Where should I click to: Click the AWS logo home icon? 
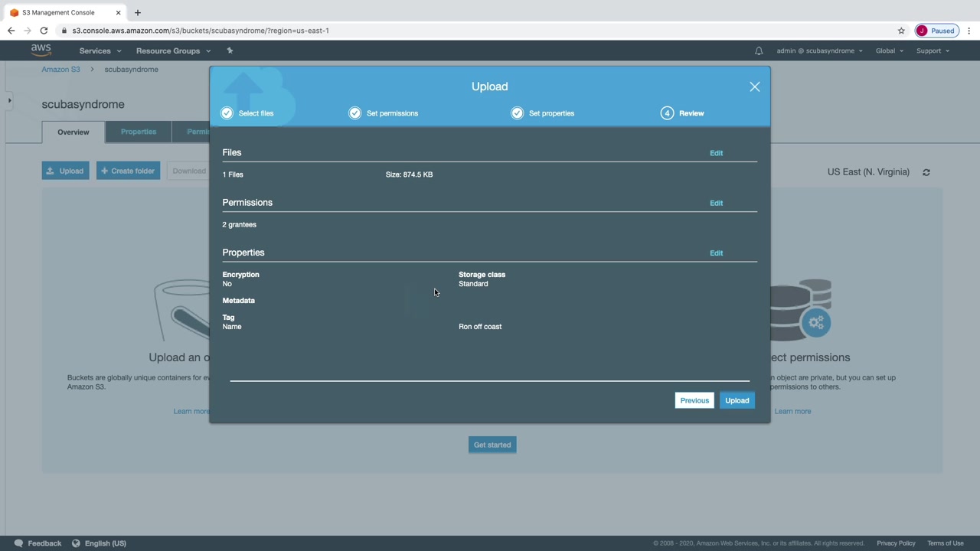click(41, 51)
